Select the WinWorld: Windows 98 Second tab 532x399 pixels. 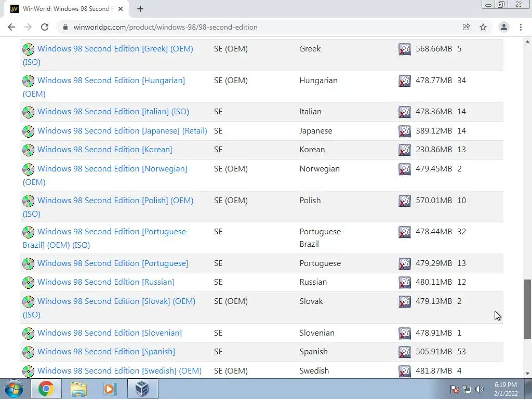pyautogui.click(x=66, y=9)
